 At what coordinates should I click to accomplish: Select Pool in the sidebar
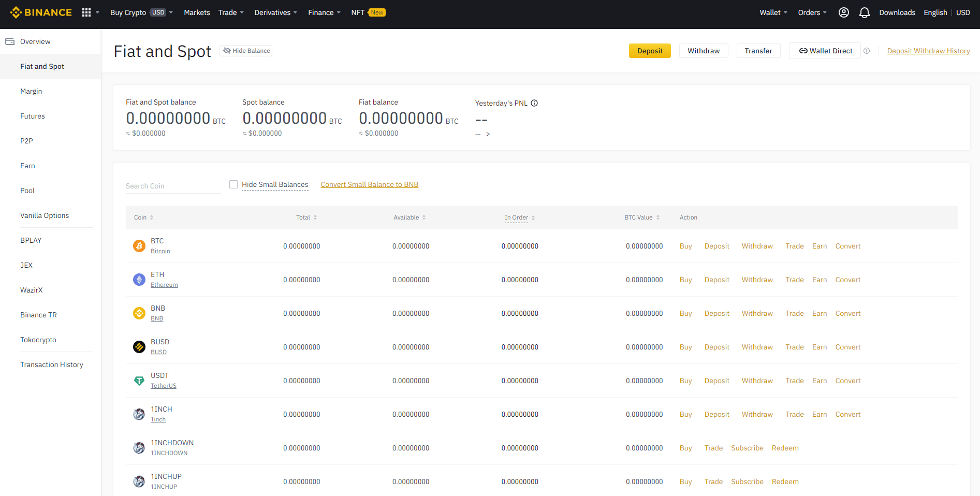coord(27,191)
